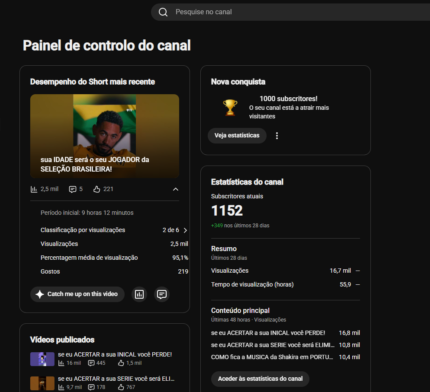Image resolution: width=430 pixels, height=392 pixels.
Task: Click views icon showing 16 mil
Action: click(61, 363)
